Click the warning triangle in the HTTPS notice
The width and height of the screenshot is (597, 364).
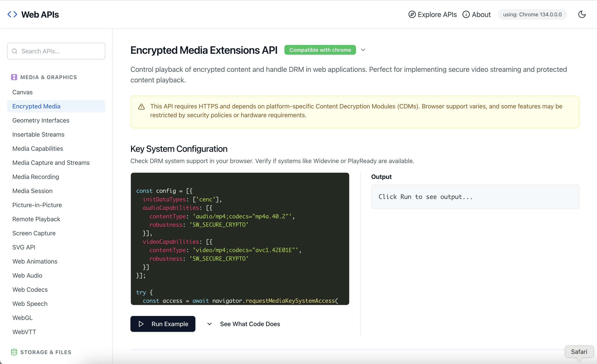click(141, 106)
